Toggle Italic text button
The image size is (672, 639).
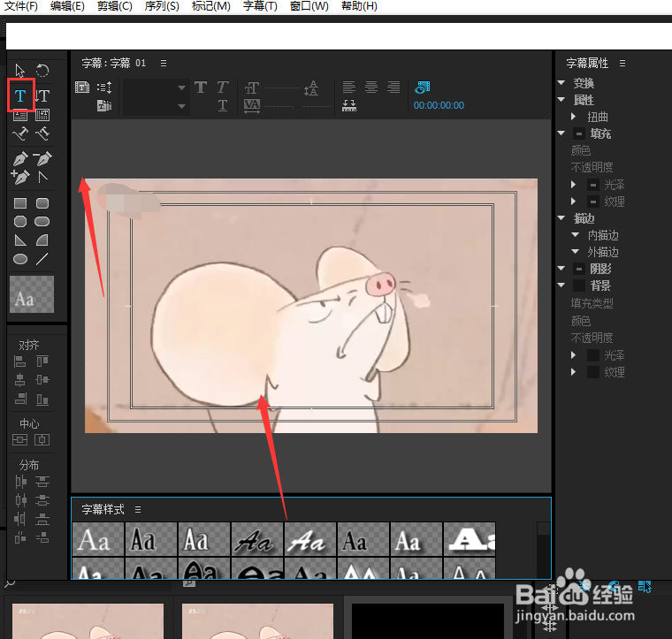point(222,87)
